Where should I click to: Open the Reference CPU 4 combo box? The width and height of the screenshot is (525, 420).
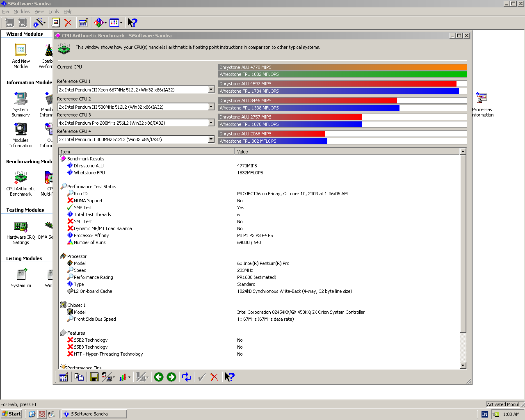coord(211,139)
